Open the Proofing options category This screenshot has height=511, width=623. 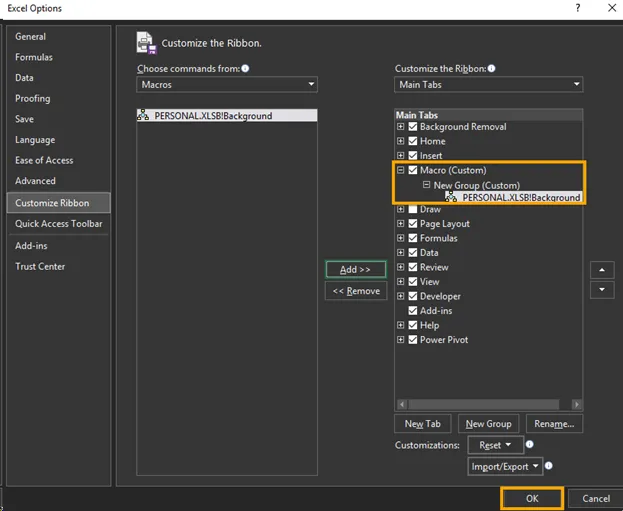(x=58, y=99)
